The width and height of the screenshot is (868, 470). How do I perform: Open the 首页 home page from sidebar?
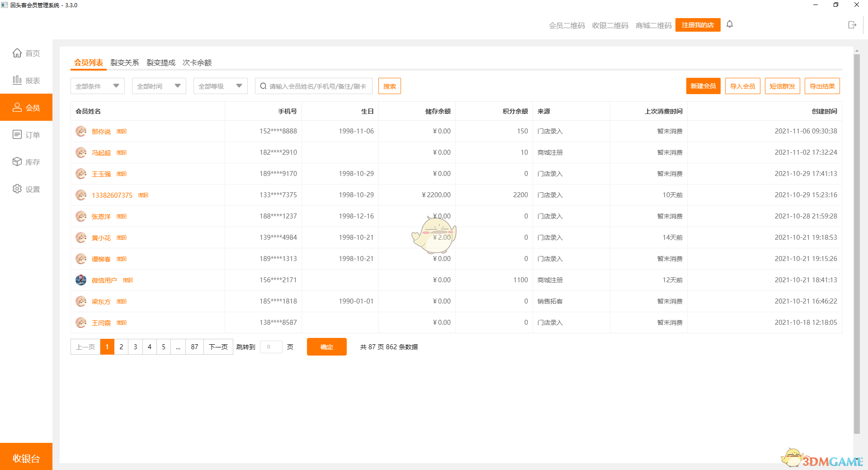click(x=26, y=53)
